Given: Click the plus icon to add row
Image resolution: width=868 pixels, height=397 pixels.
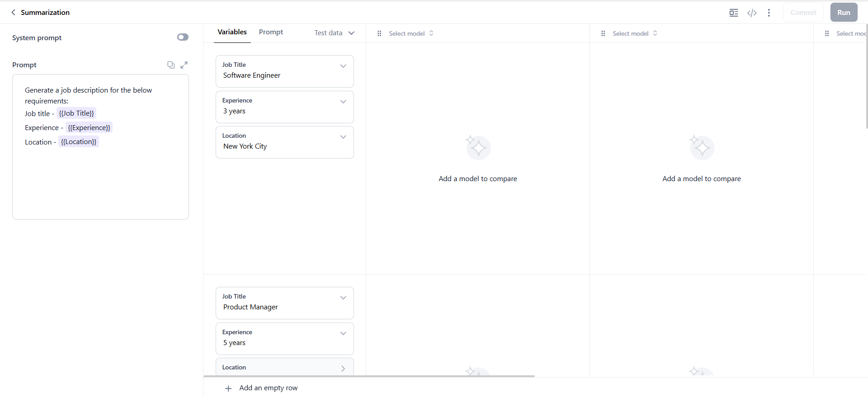Looking at the screenshot, I should [x=228, y=388].
